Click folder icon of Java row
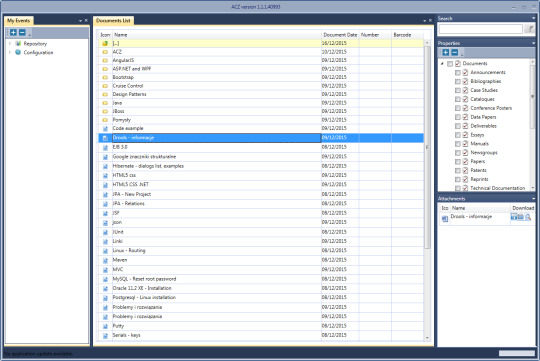This screenshot has height=361, width=540. (105, 103)
